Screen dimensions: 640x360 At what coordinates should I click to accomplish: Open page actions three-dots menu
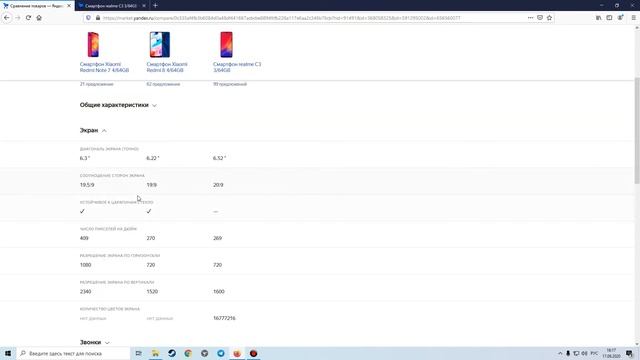(530, 18)
